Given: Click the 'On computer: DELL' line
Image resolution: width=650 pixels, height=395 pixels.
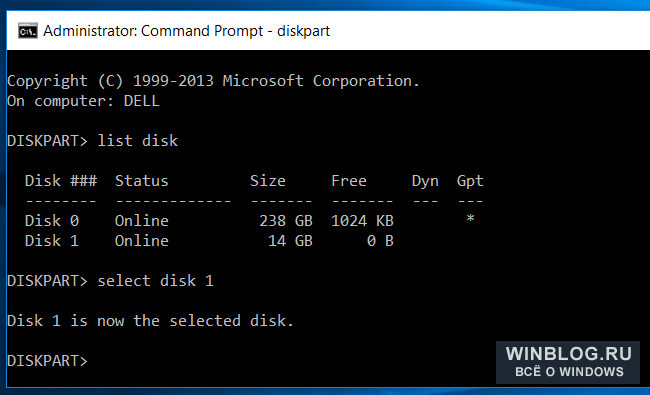Looking at the screenshot, I should (83, 101).
